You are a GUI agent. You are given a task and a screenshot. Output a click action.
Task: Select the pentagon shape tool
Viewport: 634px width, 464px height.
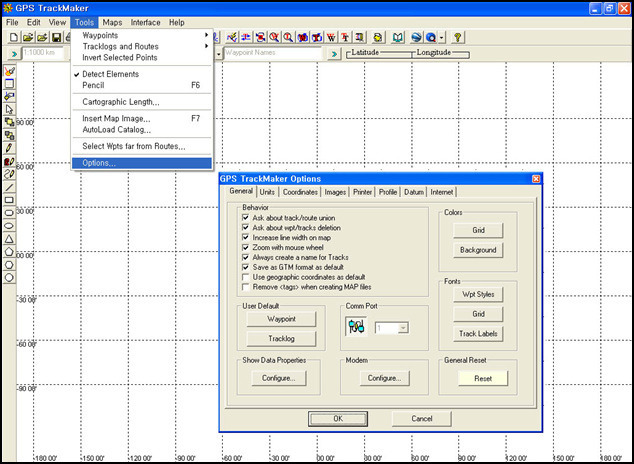click(x=9, y=252)
